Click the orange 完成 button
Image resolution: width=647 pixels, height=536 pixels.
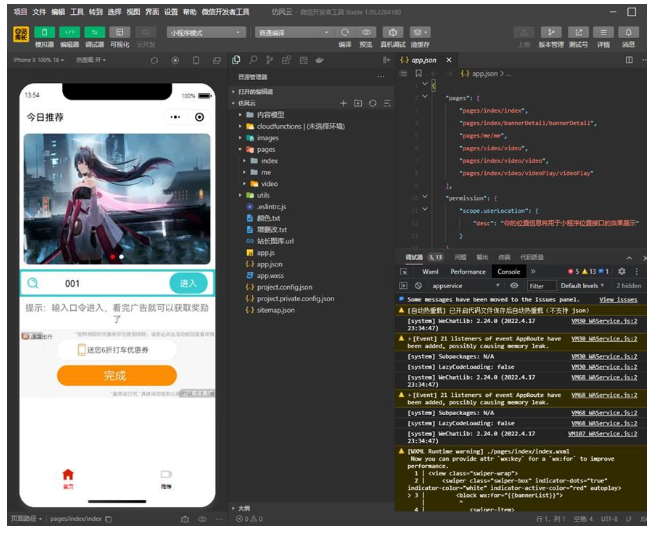click(x=117, y=375)
